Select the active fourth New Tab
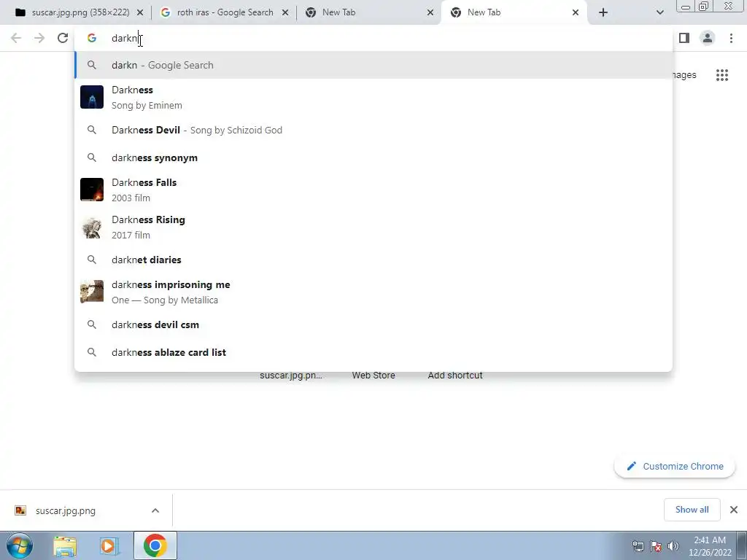The height and width of the screenshot is (560, 747). coord(514,12)
